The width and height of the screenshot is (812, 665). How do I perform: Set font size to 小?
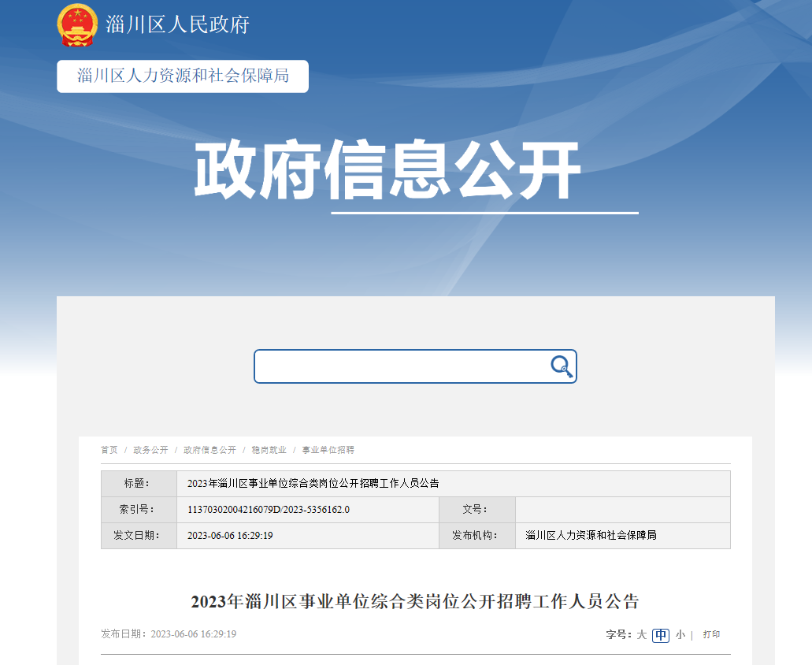pos(680,634)
